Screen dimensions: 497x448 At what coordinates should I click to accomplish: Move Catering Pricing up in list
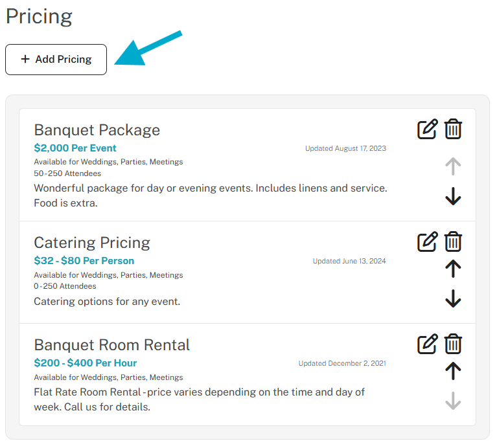[454, 269]
